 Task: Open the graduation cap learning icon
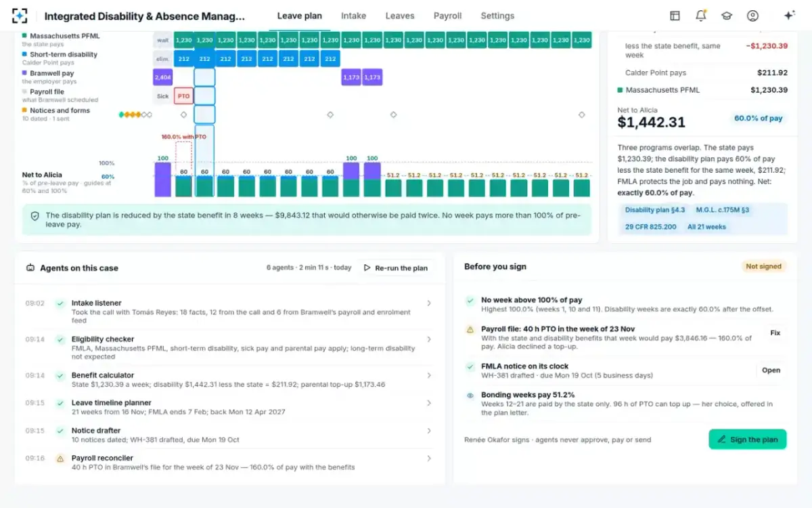[727, 16]
